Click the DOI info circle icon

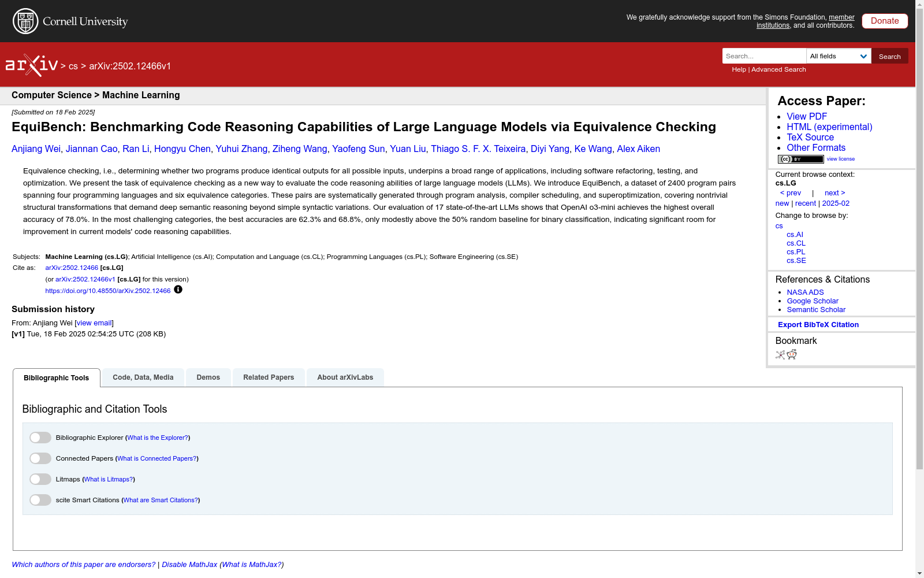click(x=178, y=290)
